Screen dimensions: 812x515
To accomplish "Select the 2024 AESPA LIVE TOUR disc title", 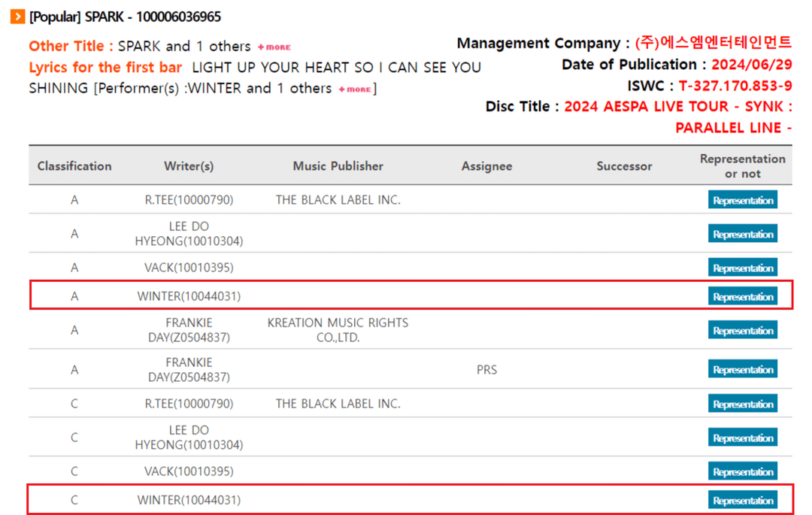I will [677, 107].
